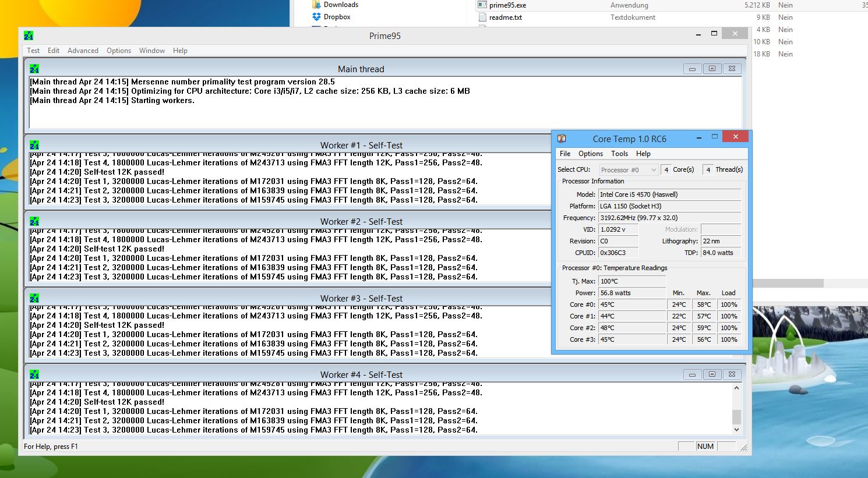Click the CPUID value "0x306C3"

(x=618, y=253)
